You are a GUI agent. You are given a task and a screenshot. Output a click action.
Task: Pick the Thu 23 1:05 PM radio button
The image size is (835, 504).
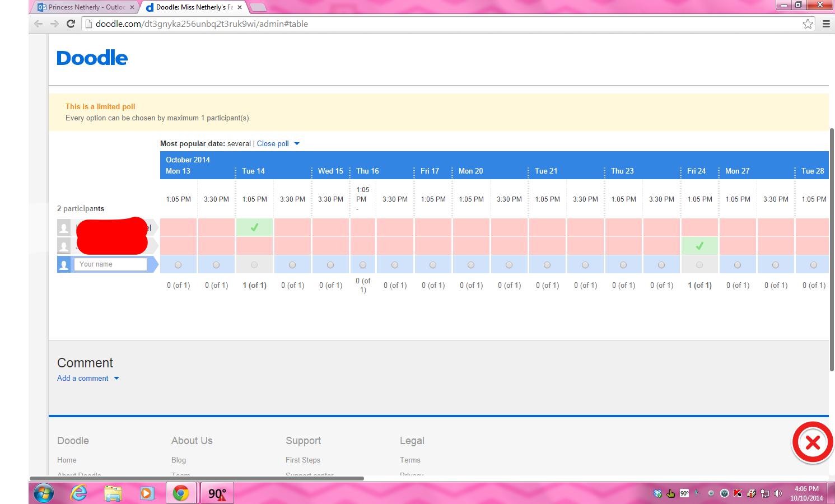coord(623,265)
